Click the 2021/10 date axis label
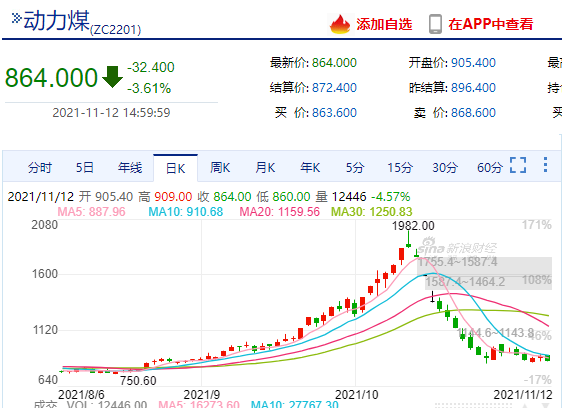Screen dimensions: 562x408 pyautogui.click(x=357, y=395)
